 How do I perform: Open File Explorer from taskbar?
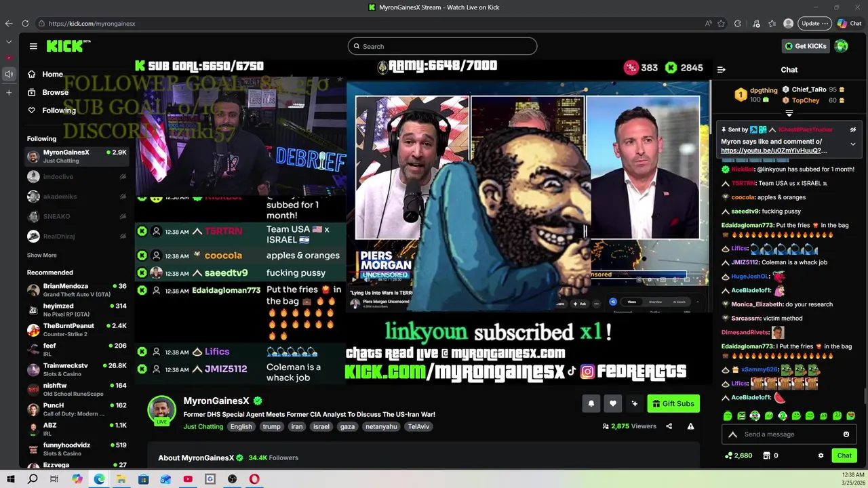point(121,479)
